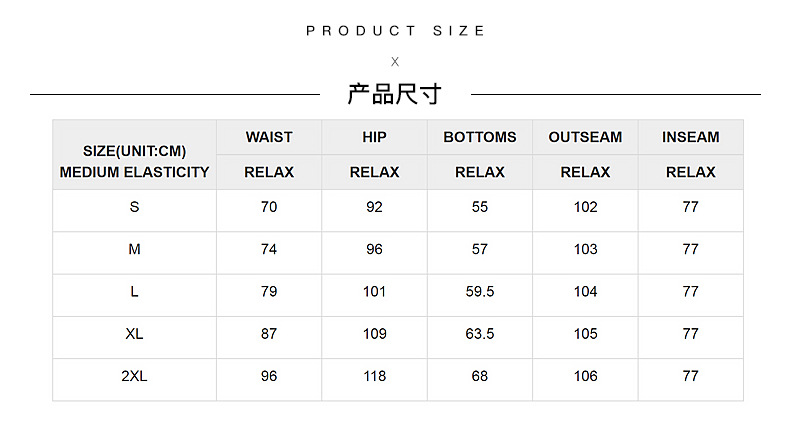Viewport: 790px width, 434px height.
Task: Click the BOTTOMS column header
Action: point(480,137)
